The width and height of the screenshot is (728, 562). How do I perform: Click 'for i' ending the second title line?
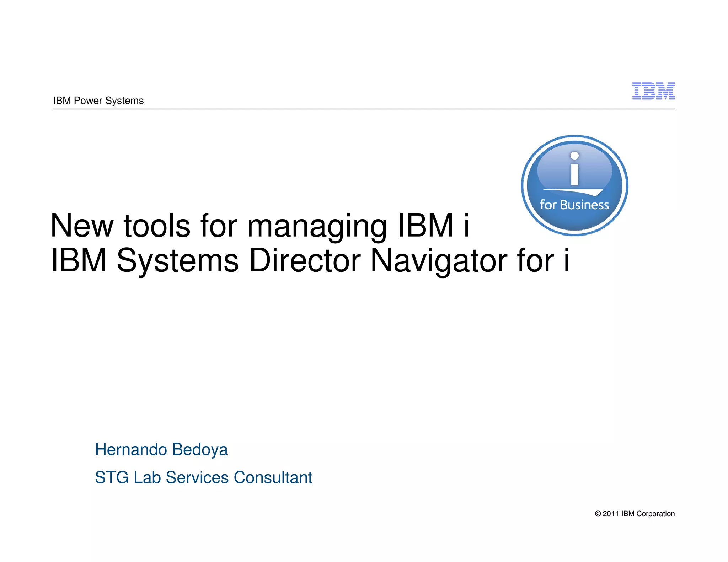(543, 260)
